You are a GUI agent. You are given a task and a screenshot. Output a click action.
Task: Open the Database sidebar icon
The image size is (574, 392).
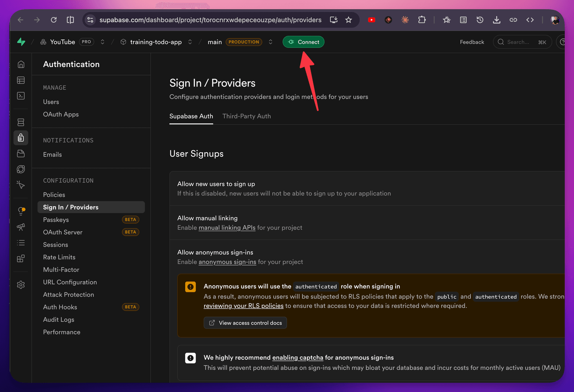coord(21,122)
